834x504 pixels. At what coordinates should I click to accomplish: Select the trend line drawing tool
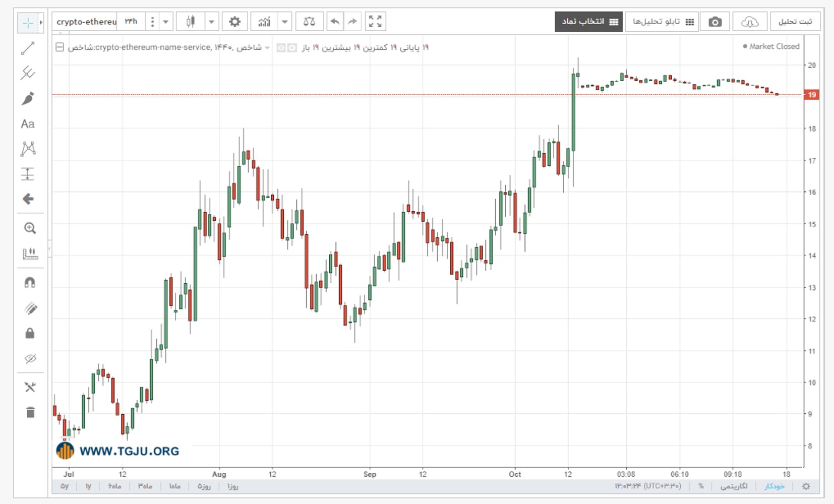(x=28, y=48)
